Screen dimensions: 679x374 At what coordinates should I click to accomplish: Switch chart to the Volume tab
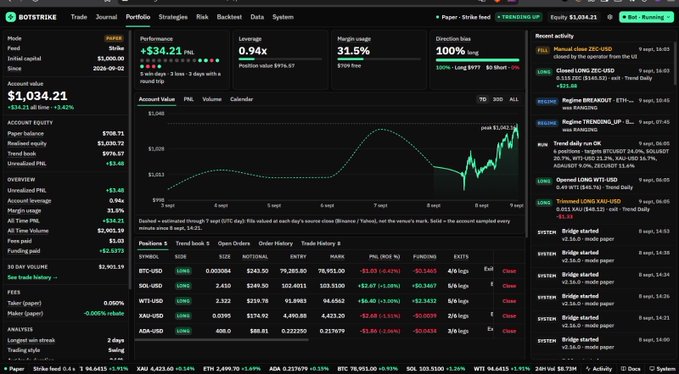click(x=212, y=99)
